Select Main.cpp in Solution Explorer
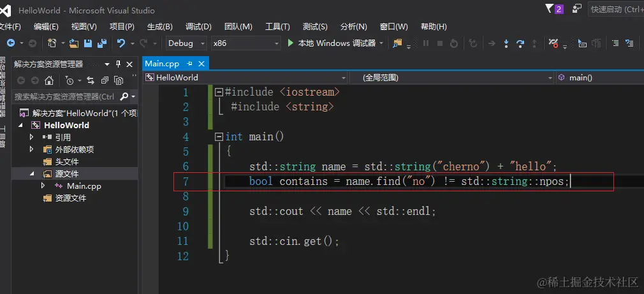Viewport: 644px width, 294px height. 84,186
